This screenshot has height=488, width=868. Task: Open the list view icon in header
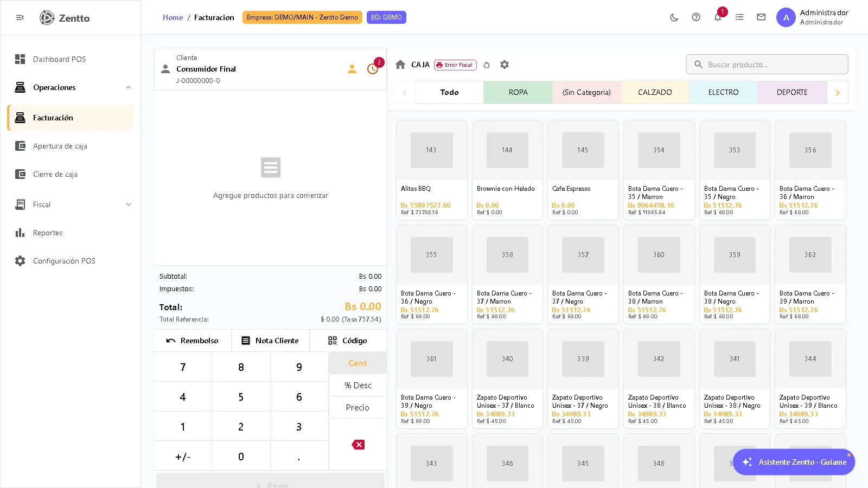(739, 17)
